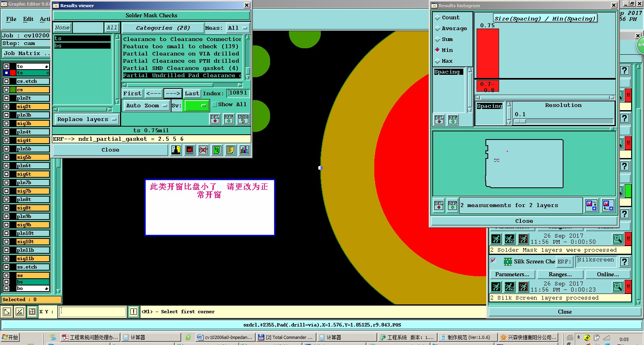Image resolution: width=644 pixels, height=345 pixels.
Task: Open the Silk Screen results magnifier icon
Action: point(618,287)
